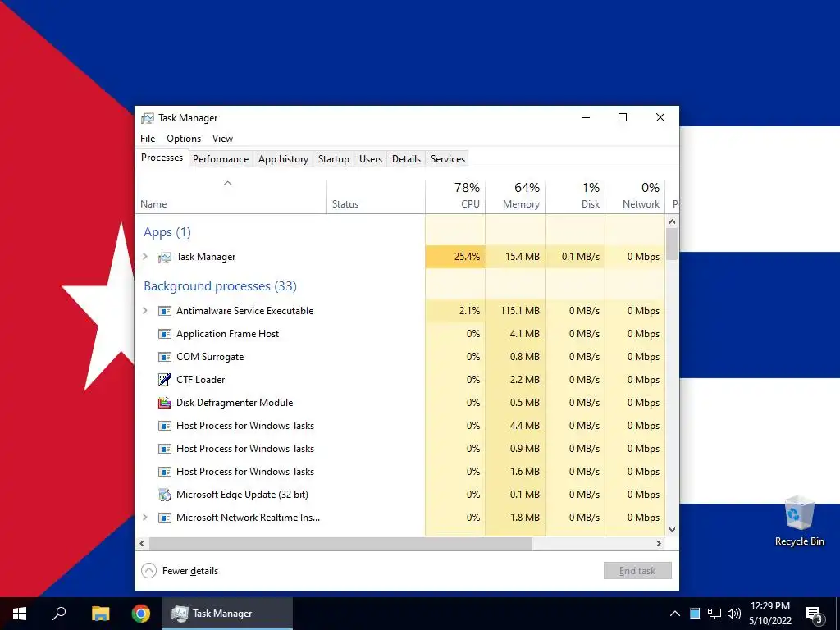Viewport: 840px width, 630px height.
Task: Click the "Background processes (33)" heading
Action: pos(220,286)
